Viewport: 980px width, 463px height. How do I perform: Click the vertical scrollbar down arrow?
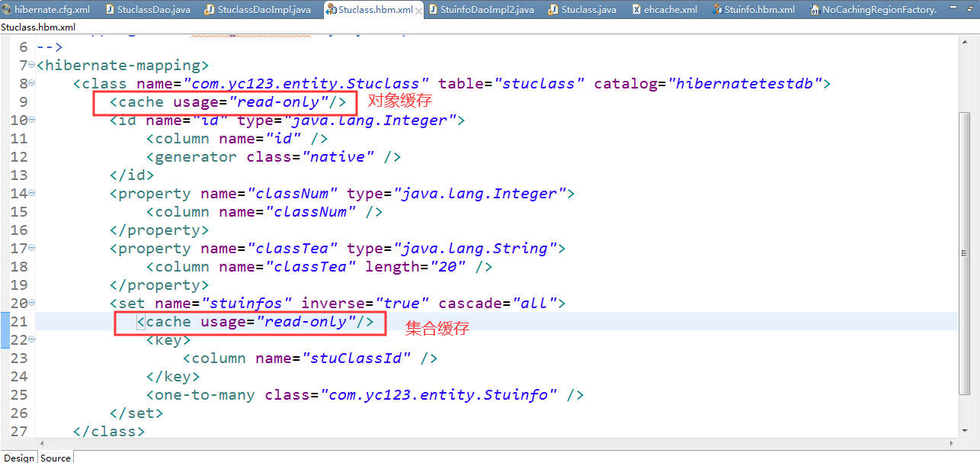click(x=965, y=432)
